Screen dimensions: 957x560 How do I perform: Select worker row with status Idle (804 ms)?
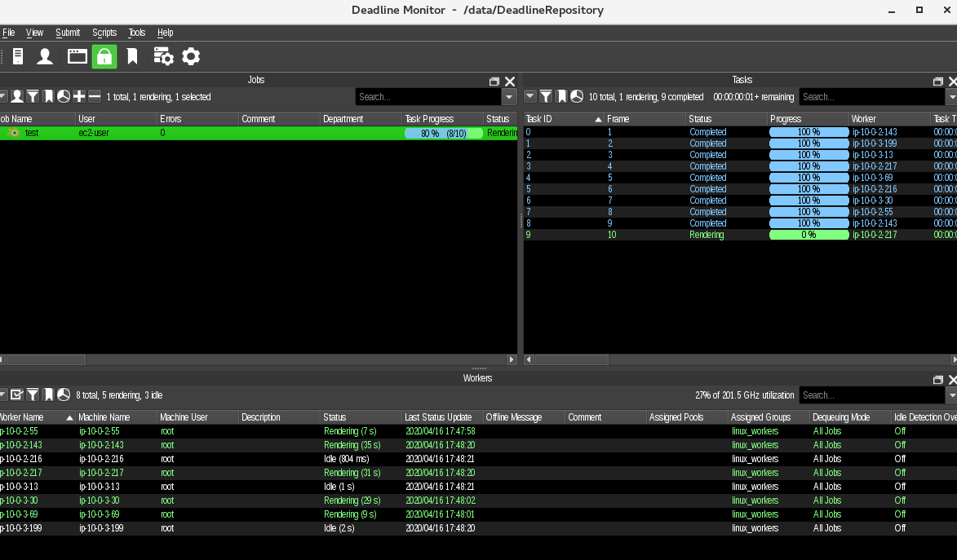point(478,459)
